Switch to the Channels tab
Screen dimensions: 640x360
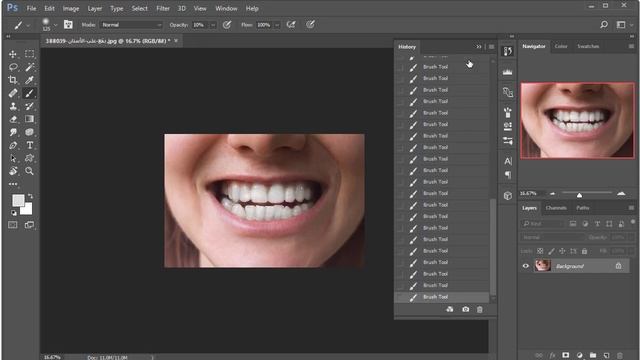(x=556, y=208)
